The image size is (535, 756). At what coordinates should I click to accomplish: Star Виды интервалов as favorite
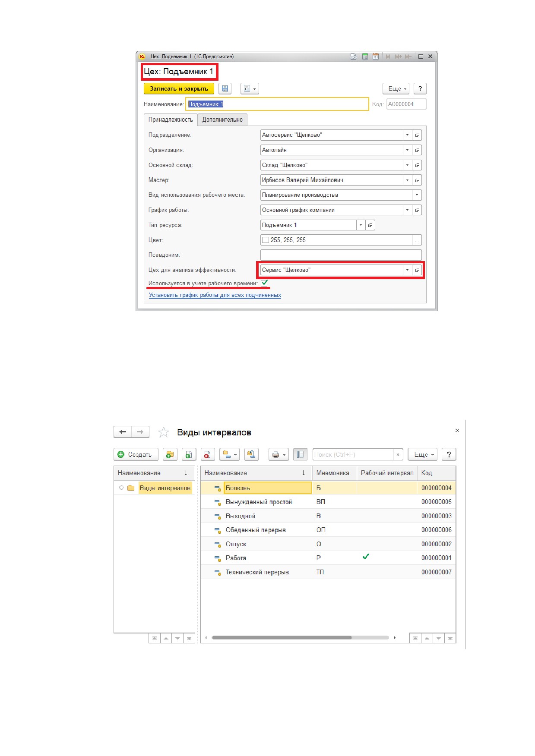[x=164, y=432]
